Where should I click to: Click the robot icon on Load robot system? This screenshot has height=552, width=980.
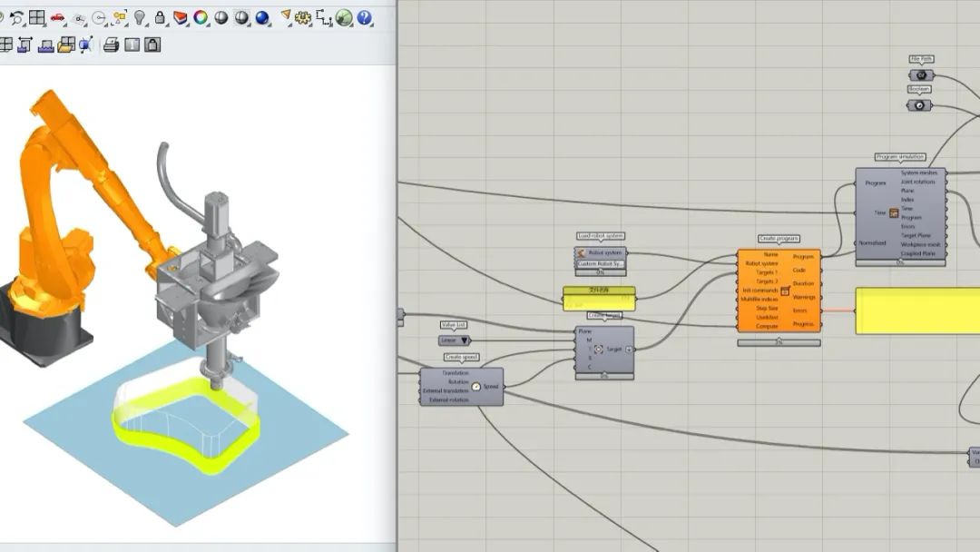pyautogui.click(x=581, y=252)
